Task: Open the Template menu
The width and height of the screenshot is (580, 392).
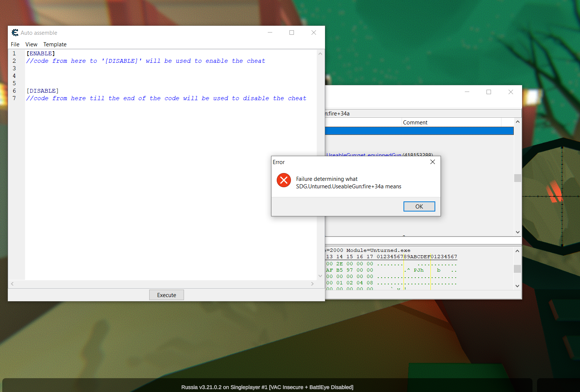Action: pos(55,44)
